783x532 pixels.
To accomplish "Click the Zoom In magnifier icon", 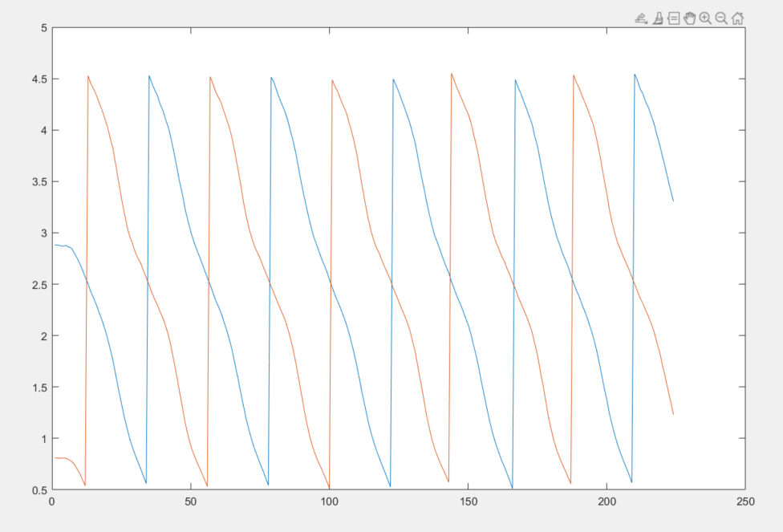I will tap(706, 18).
